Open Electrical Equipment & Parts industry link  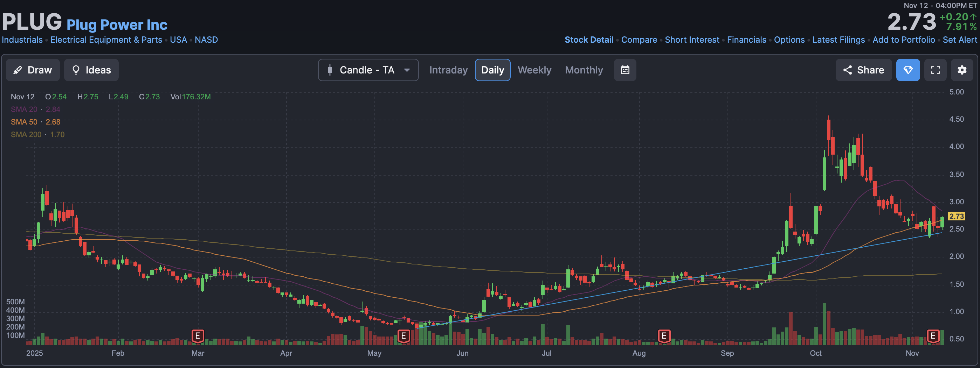pyautogui.click(x=106, y=40)
